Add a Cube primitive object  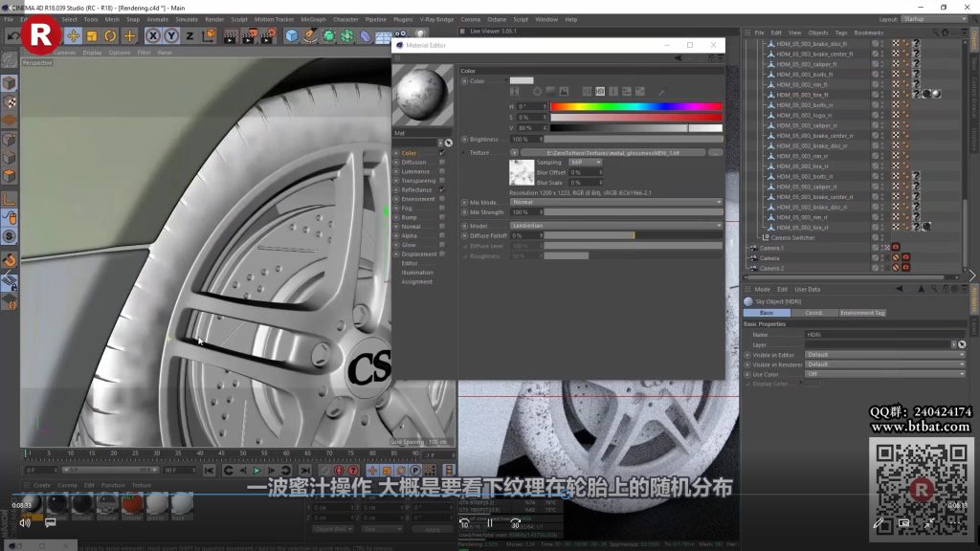pyautogui.click(x=292, y=35)
